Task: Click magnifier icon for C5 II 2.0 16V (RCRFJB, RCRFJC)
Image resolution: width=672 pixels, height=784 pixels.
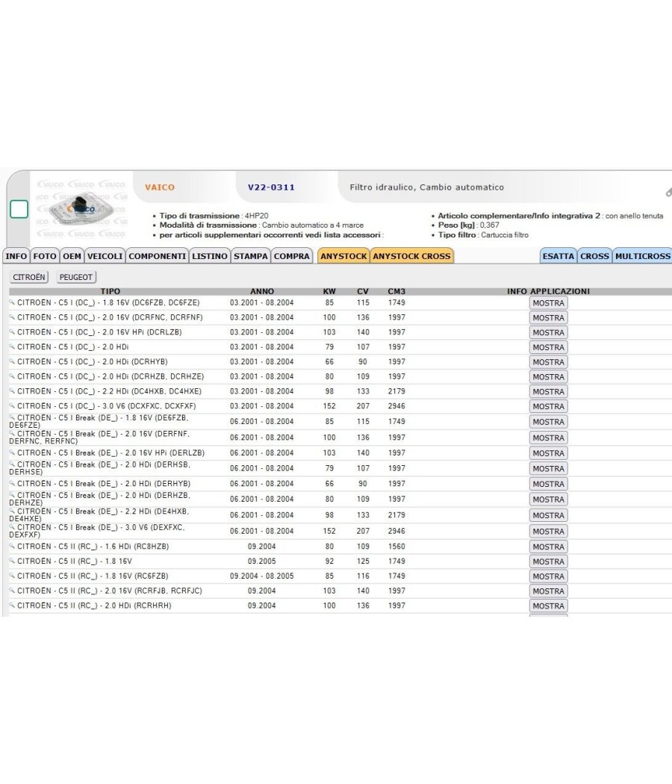Action: point(12,590)
